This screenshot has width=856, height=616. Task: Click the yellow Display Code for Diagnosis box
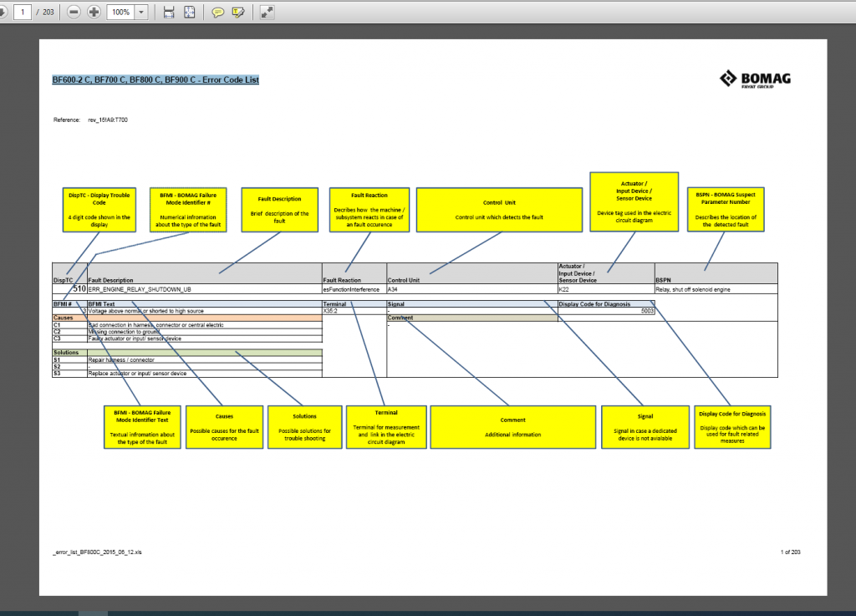click(x=731, y=426)
